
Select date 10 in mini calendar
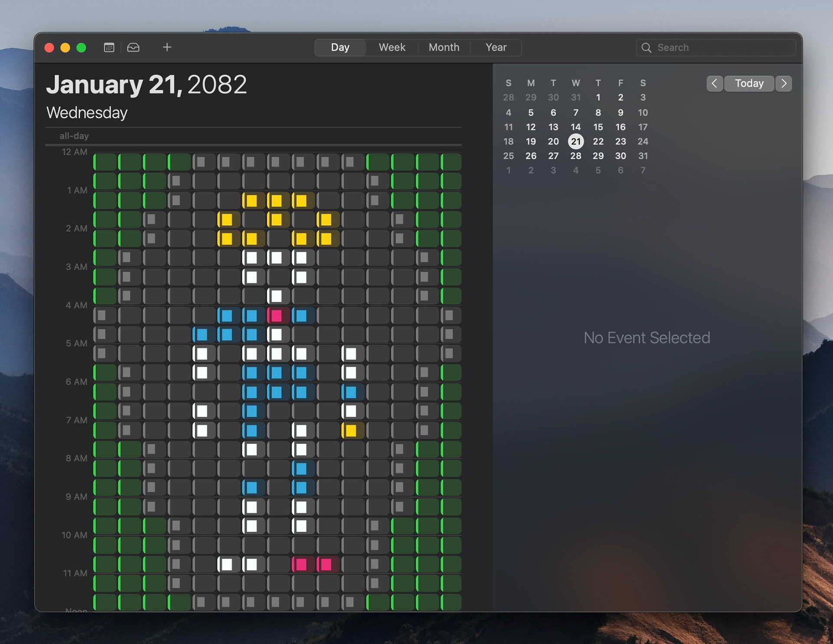pos(643,113)
